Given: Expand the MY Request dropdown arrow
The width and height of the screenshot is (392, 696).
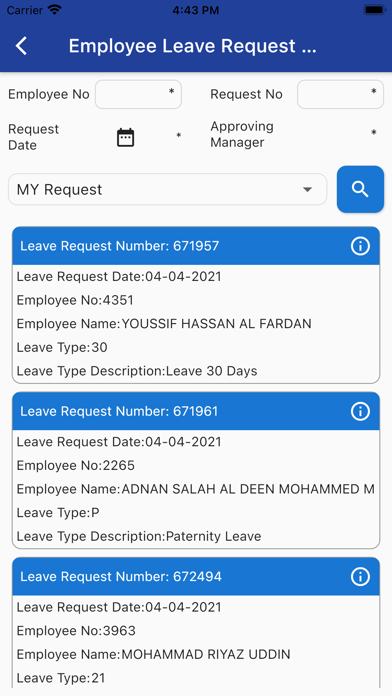Looking at the screenshot, I should tap(307, 190).
